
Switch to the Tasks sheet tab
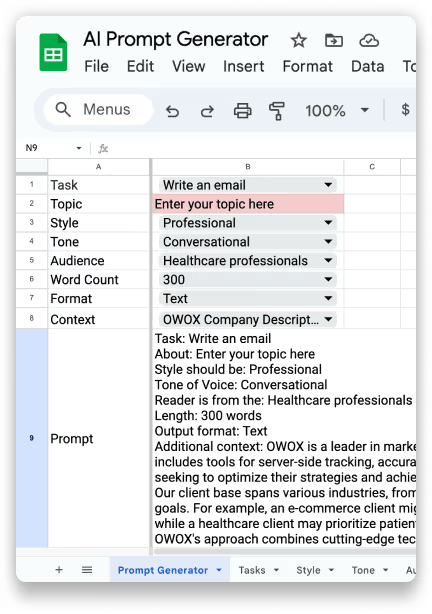point(258,570)
